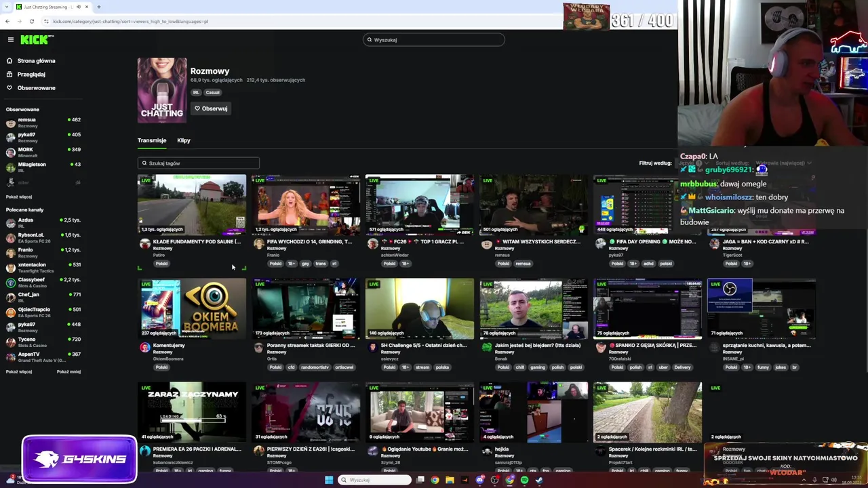Open Classybeef avatar in recommended channels
Viewport: 868px width, 488px height.
pos(10,283)
